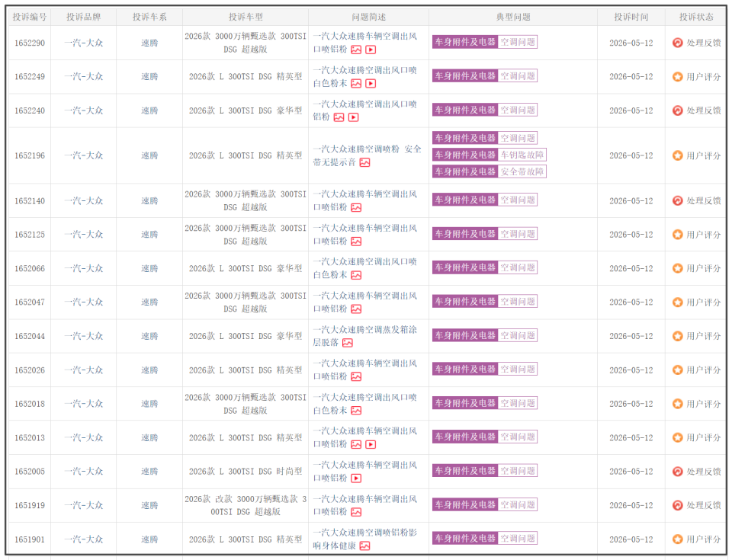Open 速腾 series link in row 1652249
Viewport: 732px width, 560px height.
tap(149, 76)
